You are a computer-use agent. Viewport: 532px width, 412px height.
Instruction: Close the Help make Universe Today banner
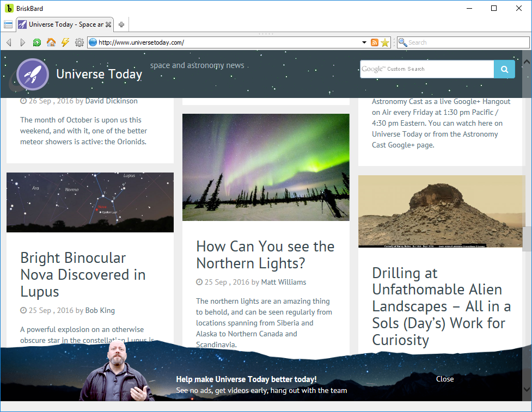445,379
